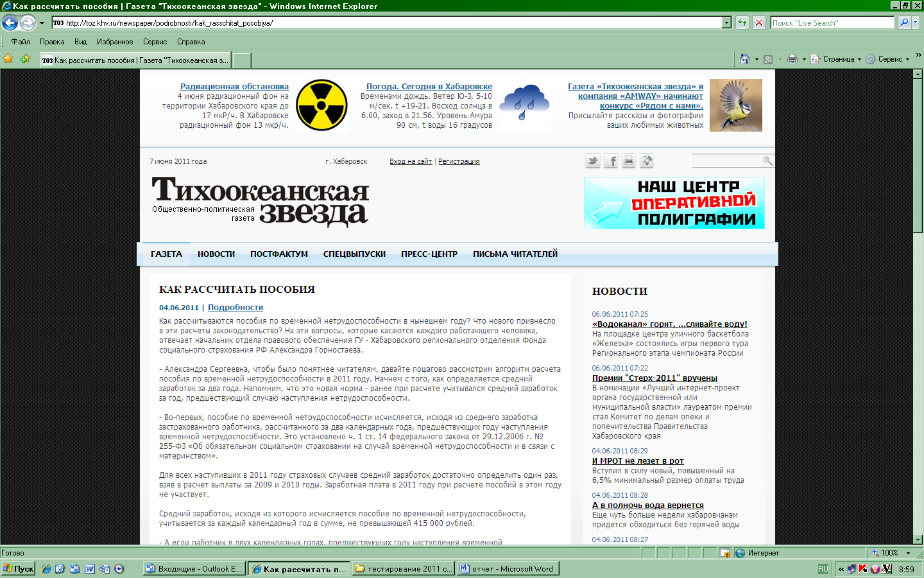Refresh the page using green arrows icon
This screenshot has height=578, width=924.
(742, 23)
